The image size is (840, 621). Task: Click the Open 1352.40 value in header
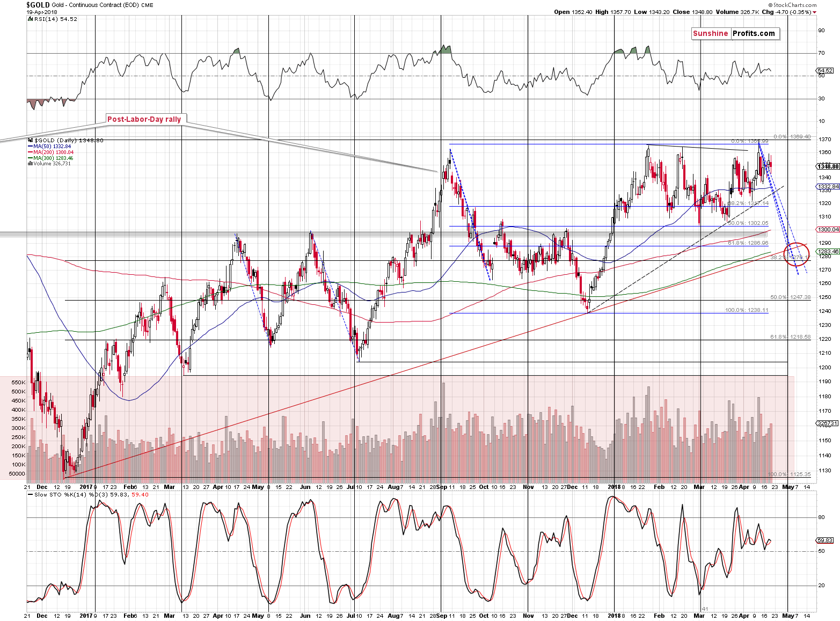[x=573, y=12]
